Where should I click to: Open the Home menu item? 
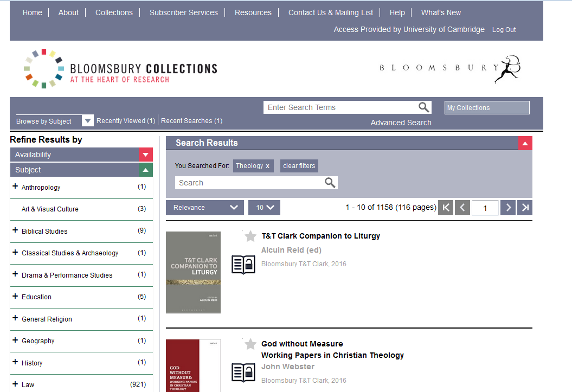[x=33, y=12]
